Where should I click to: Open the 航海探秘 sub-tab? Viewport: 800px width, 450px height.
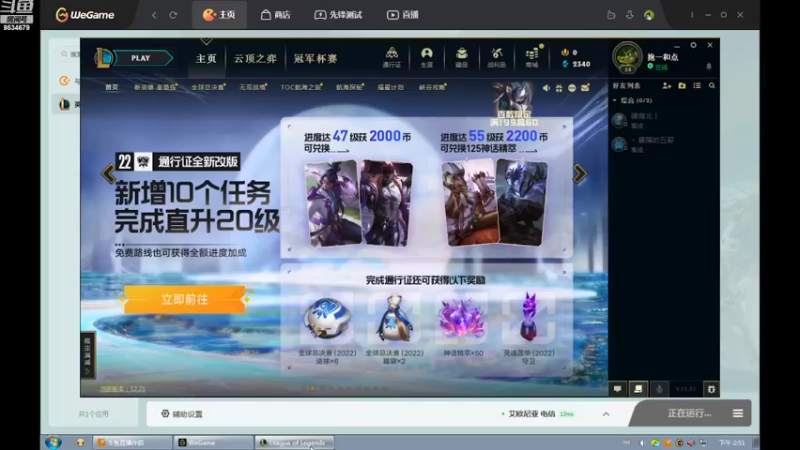click(x=348, y=87)
